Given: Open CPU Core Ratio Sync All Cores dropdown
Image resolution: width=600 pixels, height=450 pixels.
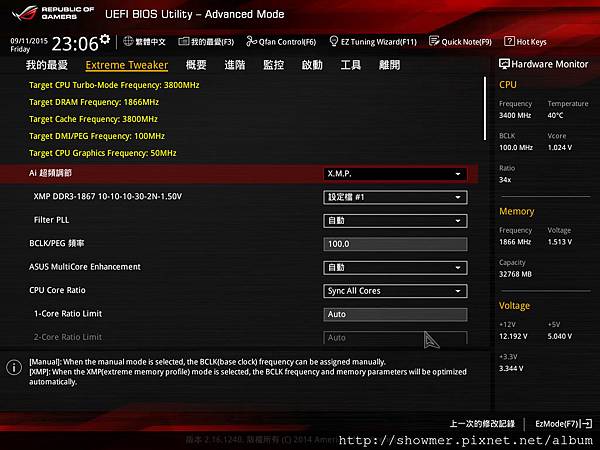Looking at the screenshot, I should click(395, 291).
